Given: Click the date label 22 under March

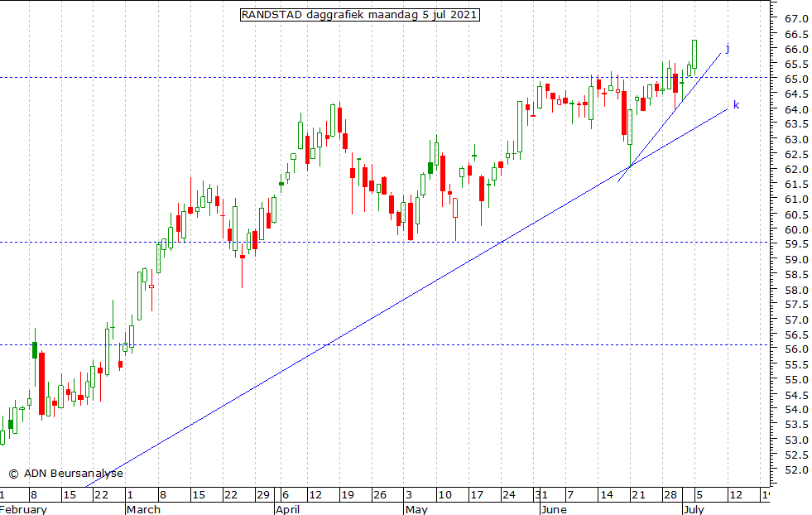Looking at the screenshot, I should pos(230,495).
